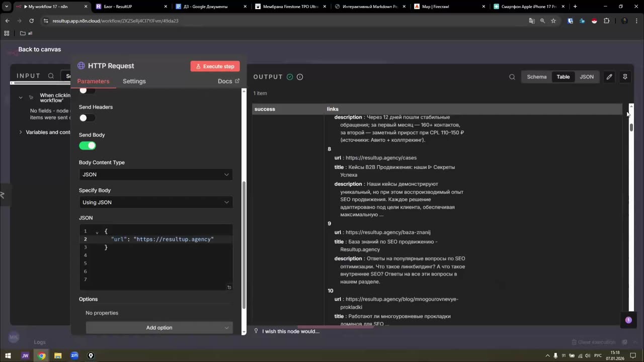The height and width of the screenshot is (362, 644).
Task: Open File Explorer from the taskbar
Action: [x=58, y=355]
